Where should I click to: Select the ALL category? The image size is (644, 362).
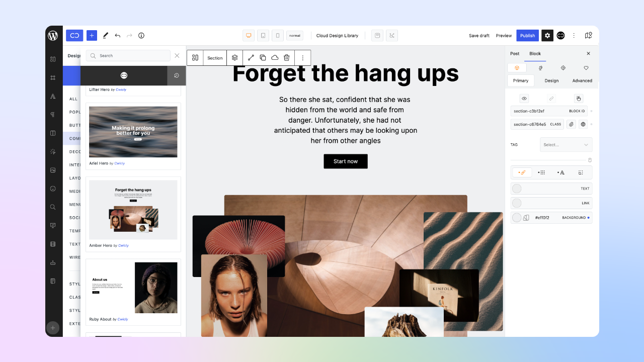(x=73, y=99)
